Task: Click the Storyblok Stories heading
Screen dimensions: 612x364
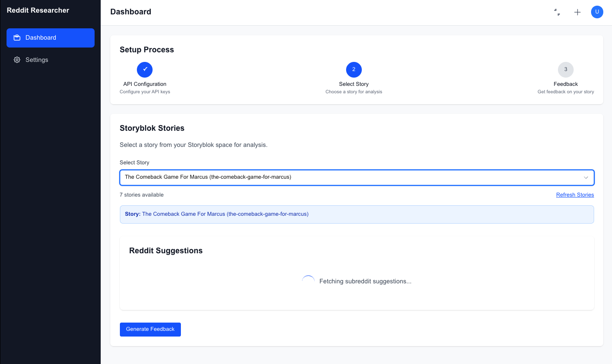Action: pos(152,128)
